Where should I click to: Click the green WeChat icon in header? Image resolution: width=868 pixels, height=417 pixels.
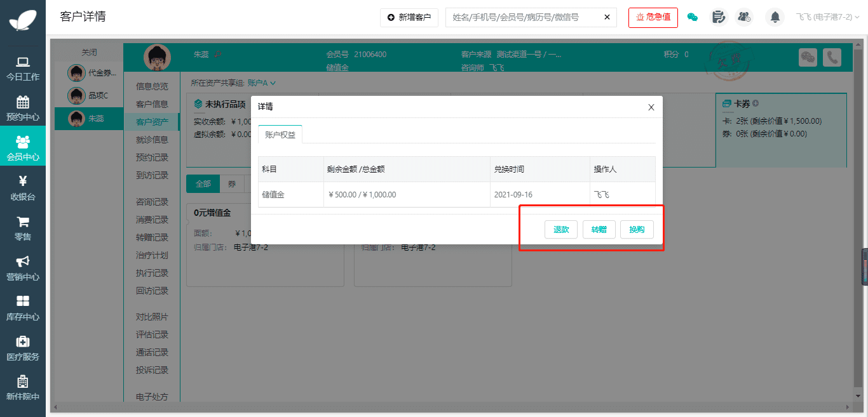tap(693, 17)
